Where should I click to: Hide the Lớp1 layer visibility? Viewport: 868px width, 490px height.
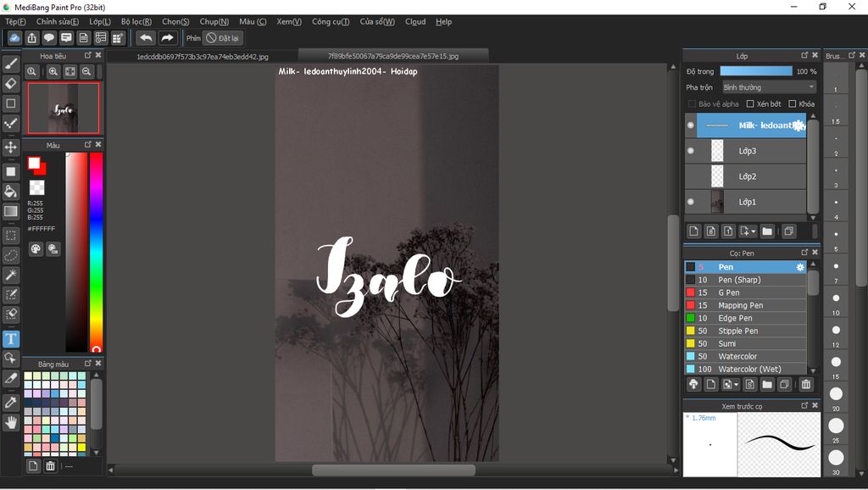(690, 202)
